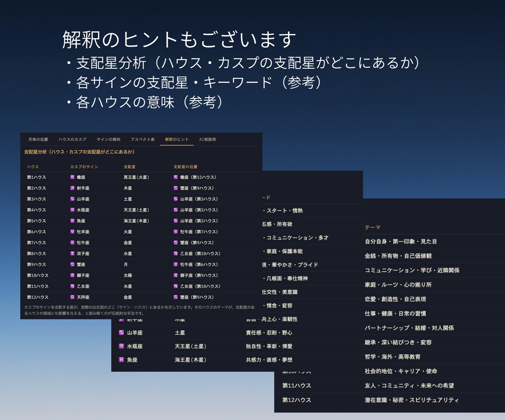Click 共感力・直感・夢想 keywords

pyautogui.click(x=269, y=360)
